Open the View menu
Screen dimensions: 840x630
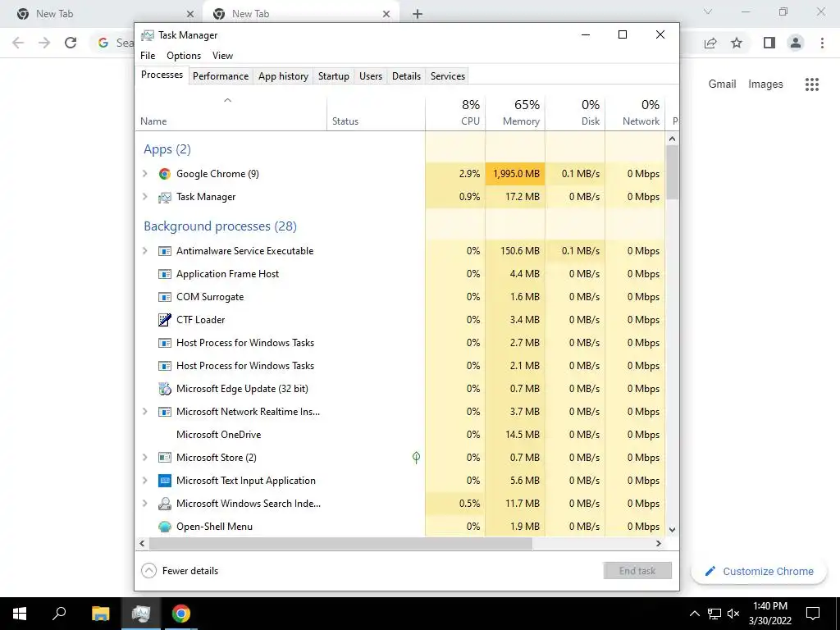coord(222,56)
